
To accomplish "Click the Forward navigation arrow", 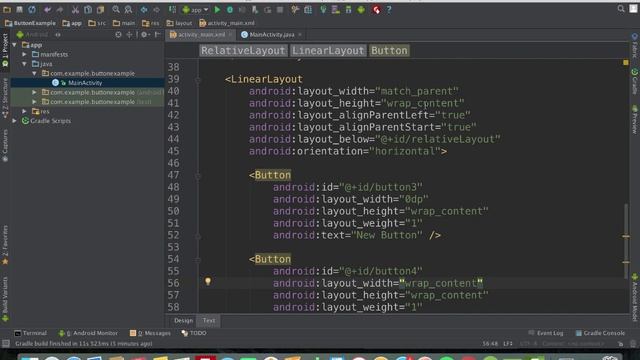I will coord(156,9).
